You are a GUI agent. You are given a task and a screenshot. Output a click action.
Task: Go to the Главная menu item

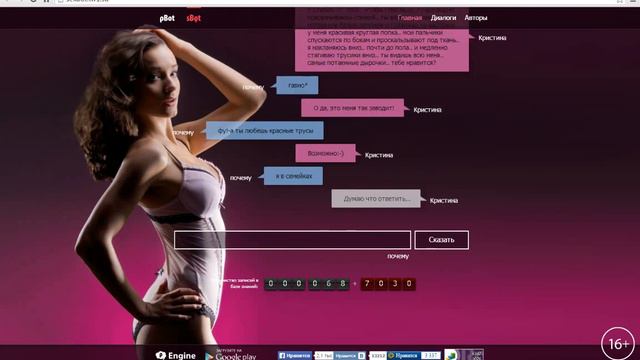[x=409, y=18]
